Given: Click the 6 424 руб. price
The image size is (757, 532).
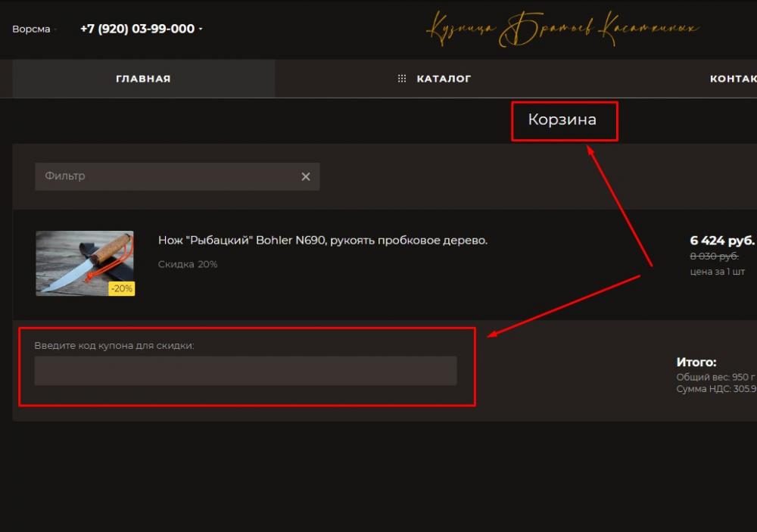Looking at the screenshot, I should click(x=721, y=241).
